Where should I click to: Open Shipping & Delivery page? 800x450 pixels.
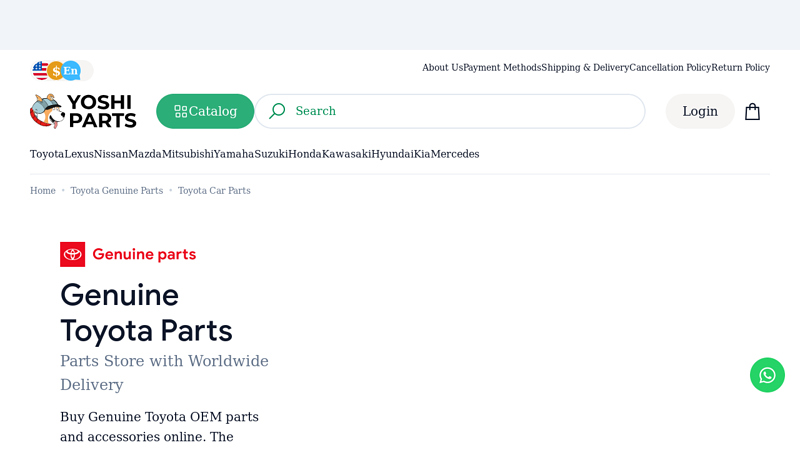[585, 67]
